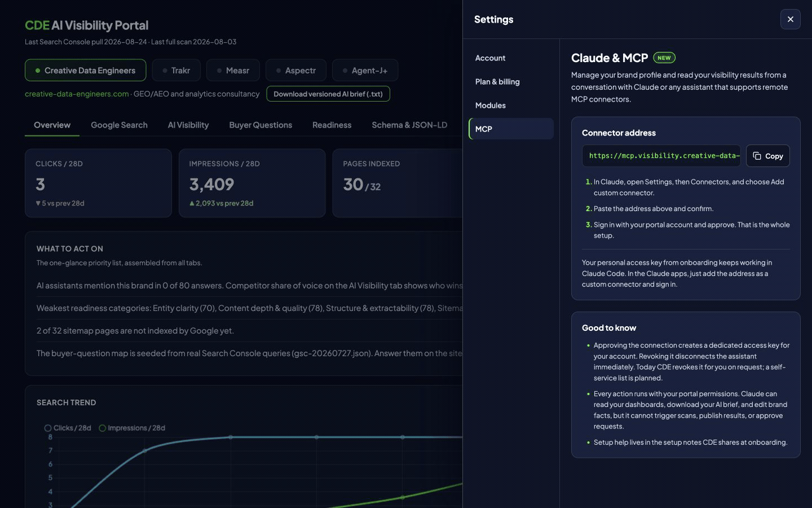Viewport: 812px width, 508px height.
Task: Click the Pages Indexed stat card
Action: tap(398, 183)
